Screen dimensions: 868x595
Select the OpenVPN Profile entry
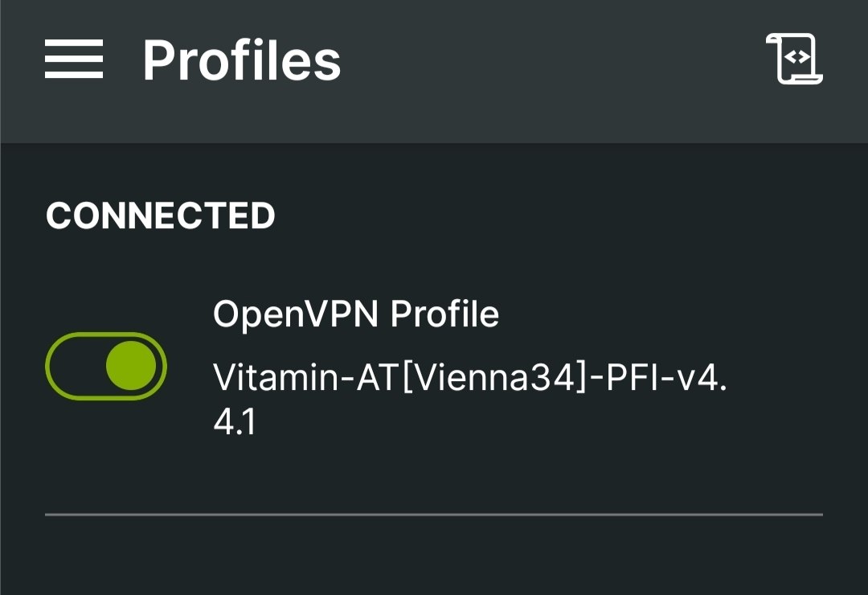pyautogui.click(x=356, y=314)
